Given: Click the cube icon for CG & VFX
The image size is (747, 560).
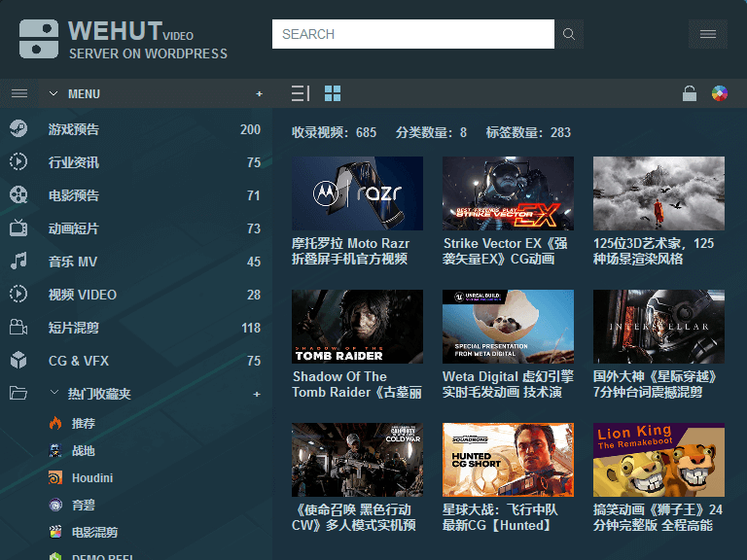Looking at the screenshot, I should click(x=18, y=360).
